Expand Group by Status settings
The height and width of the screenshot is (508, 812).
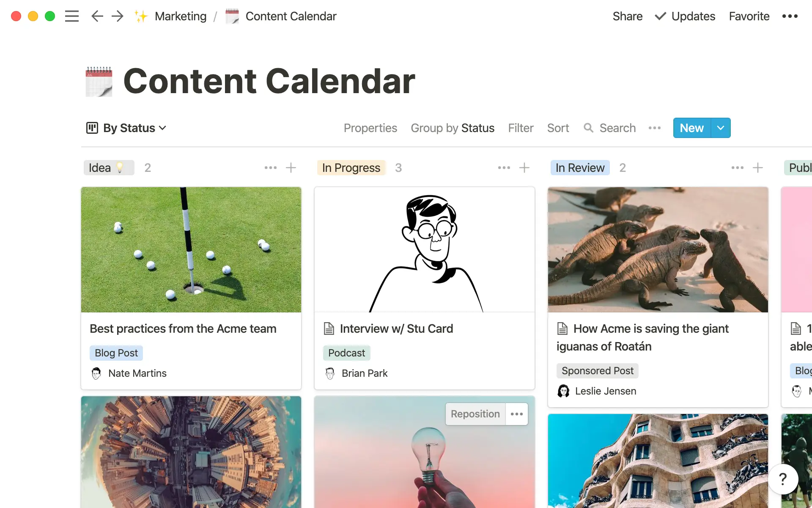[x=453, y=128]
